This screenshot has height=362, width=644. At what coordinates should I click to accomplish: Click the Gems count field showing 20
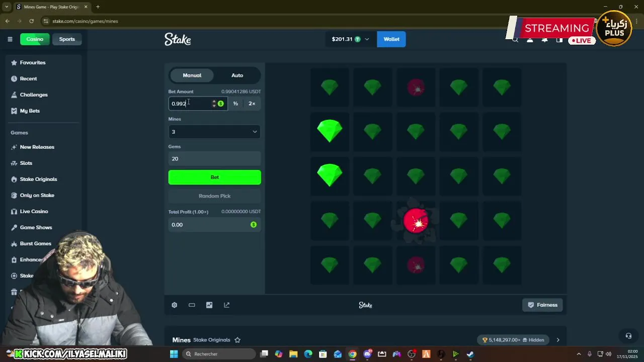pyautogui.click(x=214, y=159)
